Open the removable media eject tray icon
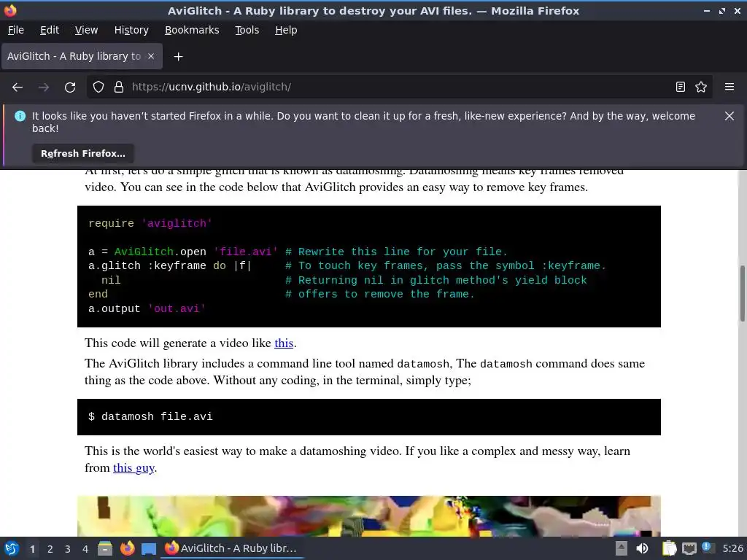The height and width of the screenshot is (560, 747). point(622,548)
